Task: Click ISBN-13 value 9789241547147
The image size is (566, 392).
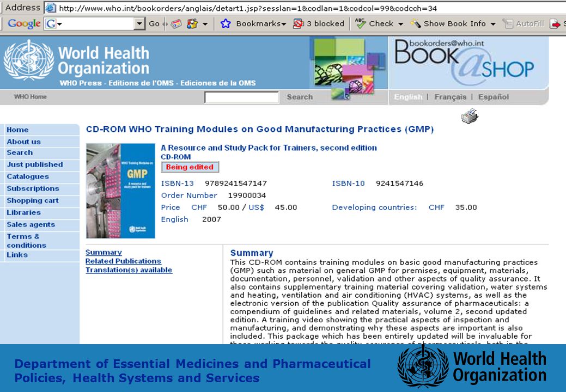Action: pyautogui.click(x=236, y=183)
